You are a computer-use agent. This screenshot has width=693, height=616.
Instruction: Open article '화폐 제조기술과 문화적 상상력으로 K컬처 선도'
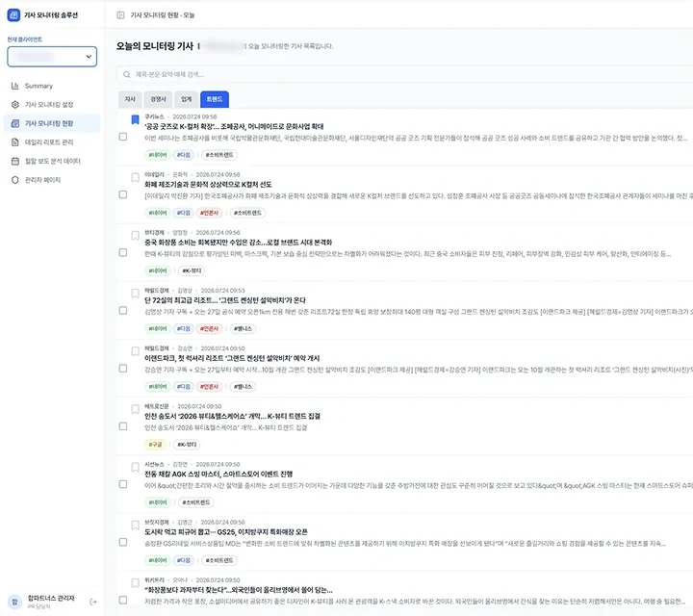pyautogui.click(x=208, y=185)
